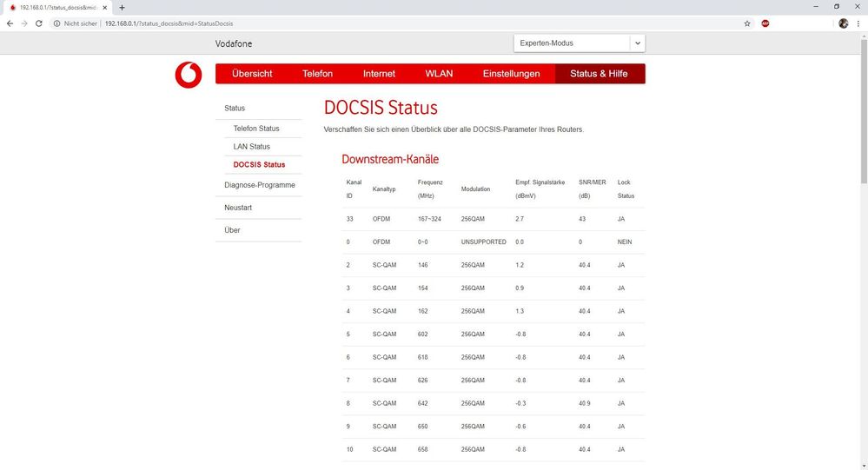
Task: Click channel ID '33' cell
Action: 350,219
